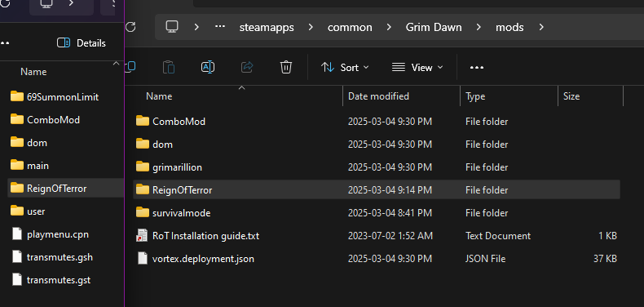This screenshot has width=644, height=307.
Task: Sort by Date modified column
Action: [x=379, y=96]
